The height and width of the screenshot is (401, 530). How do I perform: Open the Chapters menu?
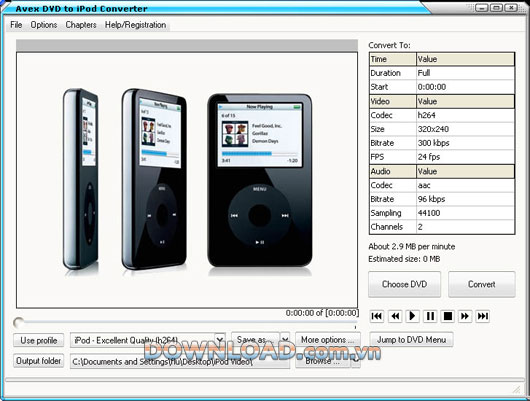[81, 25]
